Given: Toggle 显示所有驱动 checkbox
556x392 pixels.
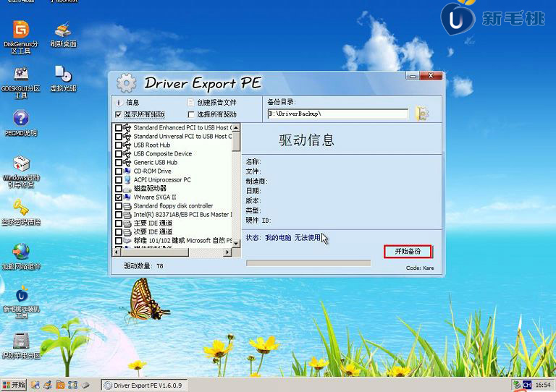Looking at the screenshot, I should coord(119,114).
